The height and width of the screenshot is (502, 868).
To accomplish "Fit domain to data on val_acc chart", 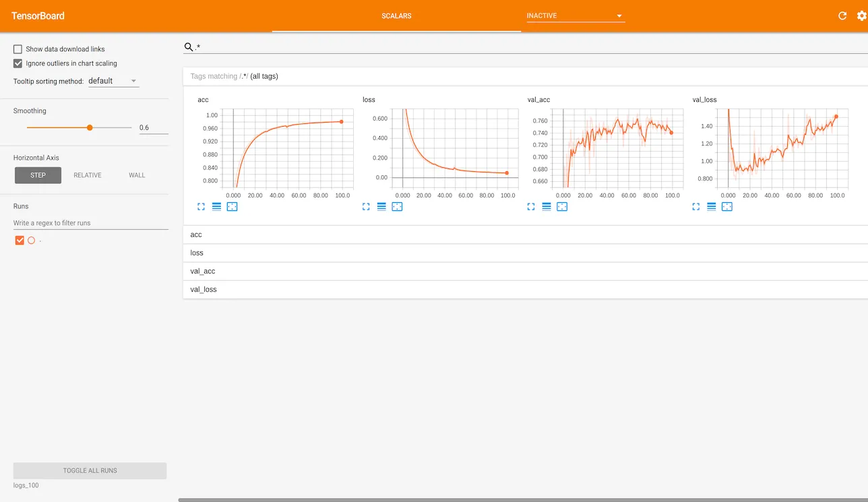I will click(562, 207).
